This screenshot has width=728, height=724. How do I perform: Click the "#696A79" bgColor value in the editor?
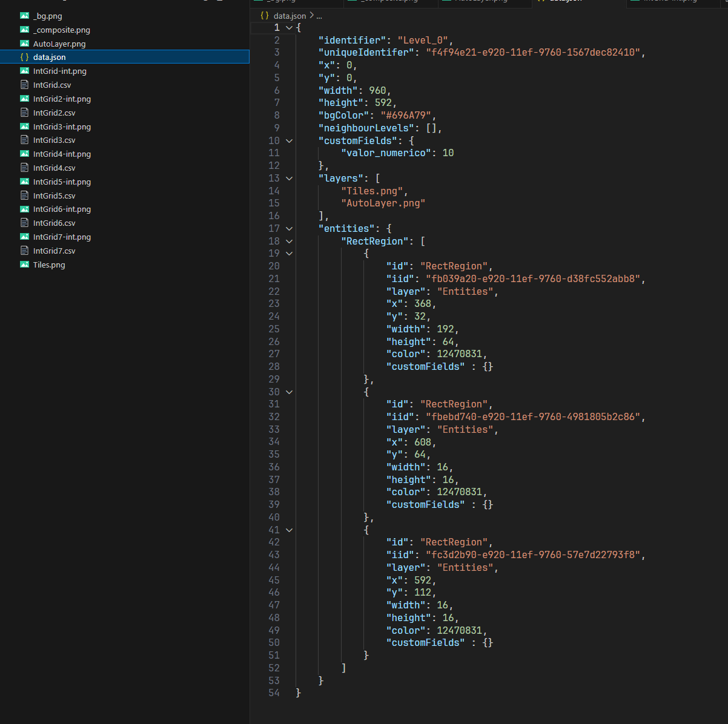pos(405,115)
